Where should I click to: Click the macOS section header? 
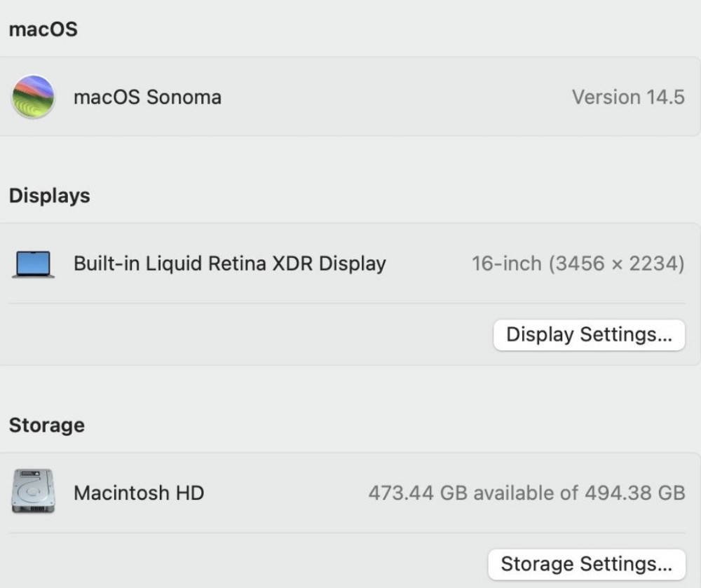pyautogui.click(x=43, y=29)
